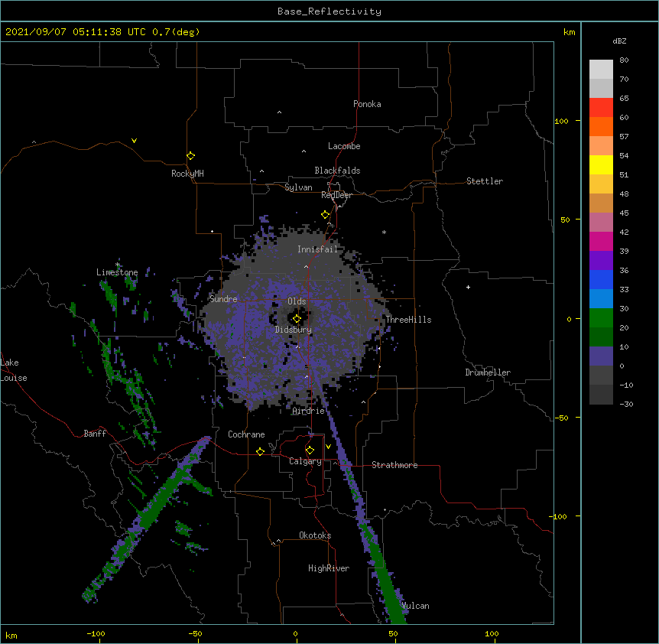Select the magenta 42-39 dBZ legend swatch
Image resolution: width=659 pixels, height=644 pixels.
[x=601, y=241]
